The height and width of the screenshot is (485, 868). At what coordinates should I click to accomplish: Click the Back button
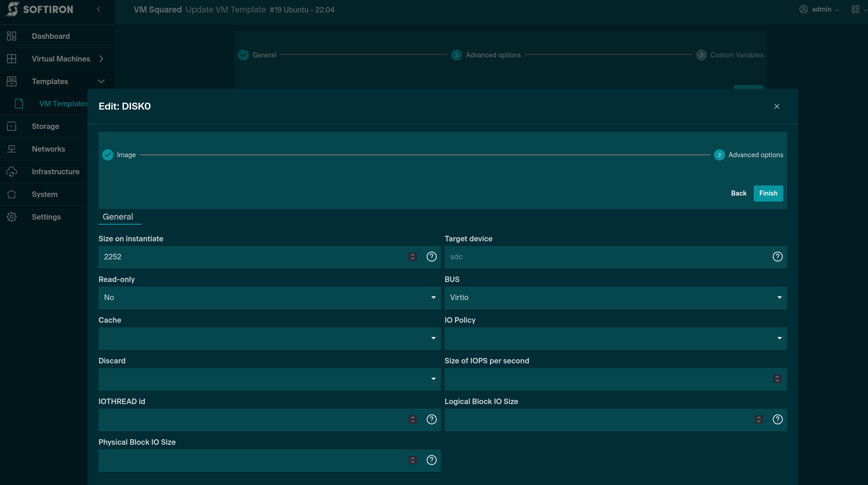coord(738,193)
